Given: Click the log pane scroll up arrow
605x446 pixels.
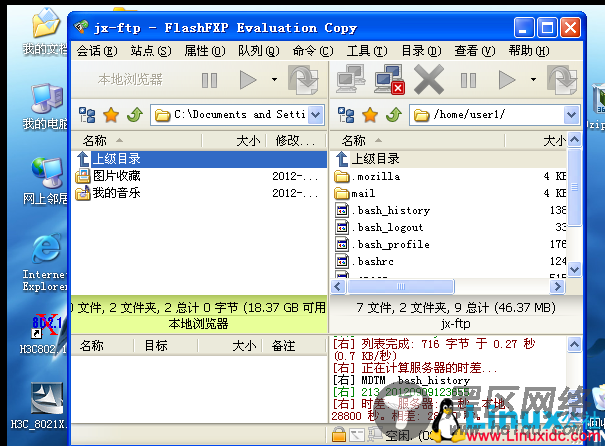Looking at the screenshot, I should pos(575,345).
